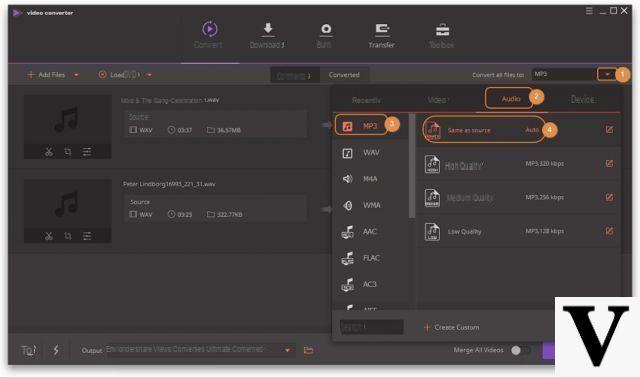Open effects settings icon for Peter Lindborg file
Screen dimensions: 640x377
click(87, 236)
